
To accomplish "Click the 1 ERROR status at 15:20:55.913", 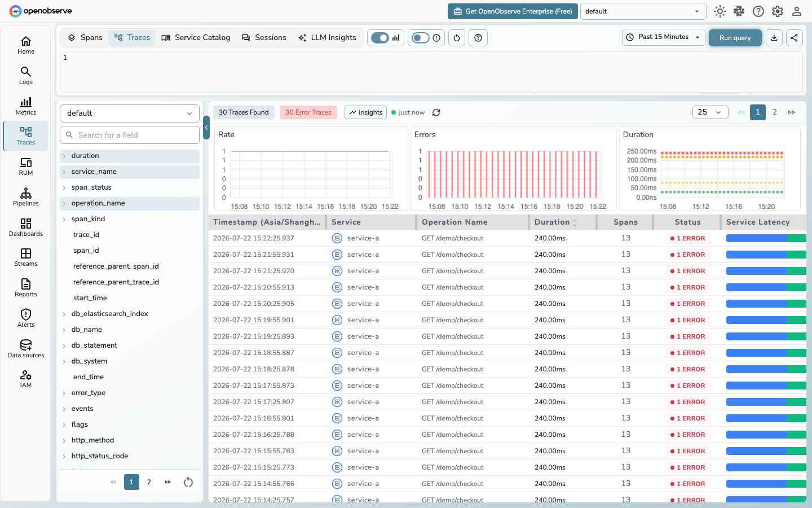I will click(687, 287).
